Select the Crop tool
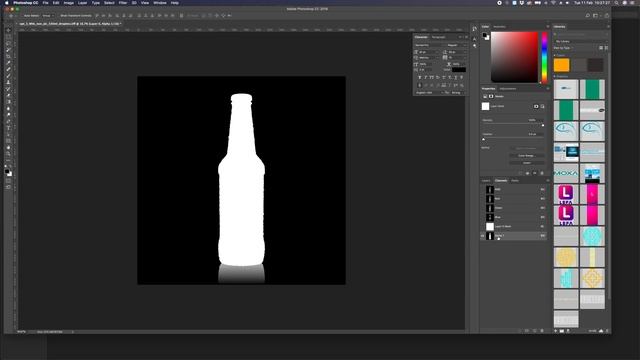This screenshot has width=640, height=360. click(x=8, y=56)
